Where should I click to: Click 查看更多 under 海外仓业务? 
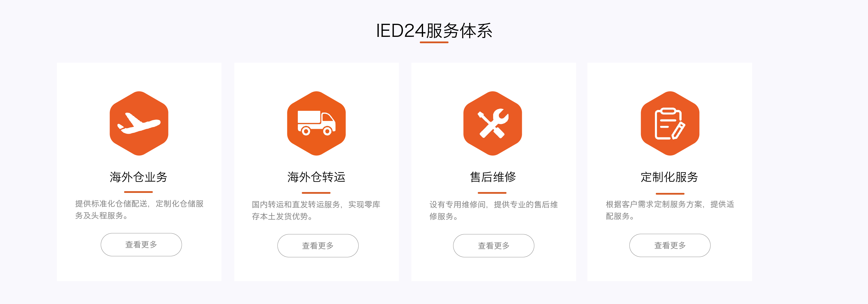141,245
